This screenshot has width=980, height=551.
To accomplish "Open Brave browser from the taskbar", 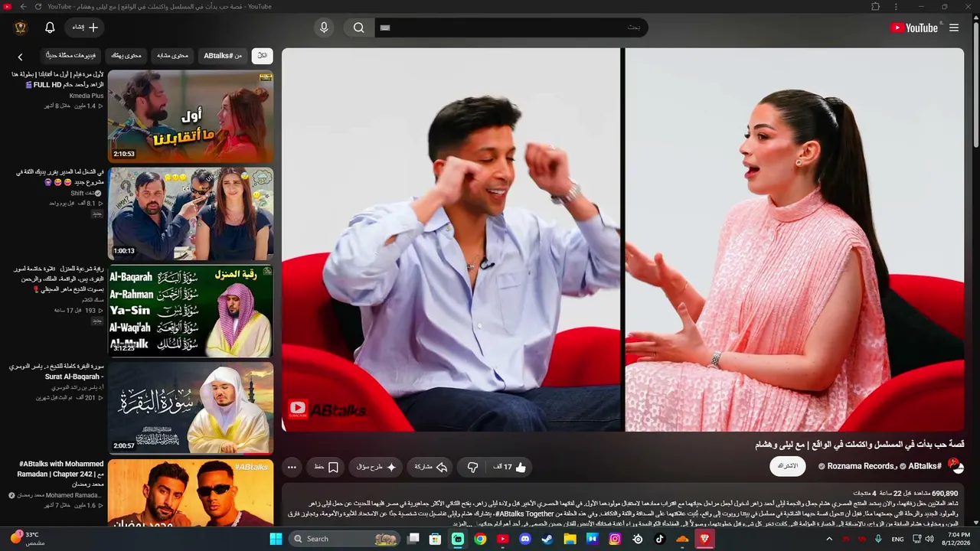I will (704, 539).
